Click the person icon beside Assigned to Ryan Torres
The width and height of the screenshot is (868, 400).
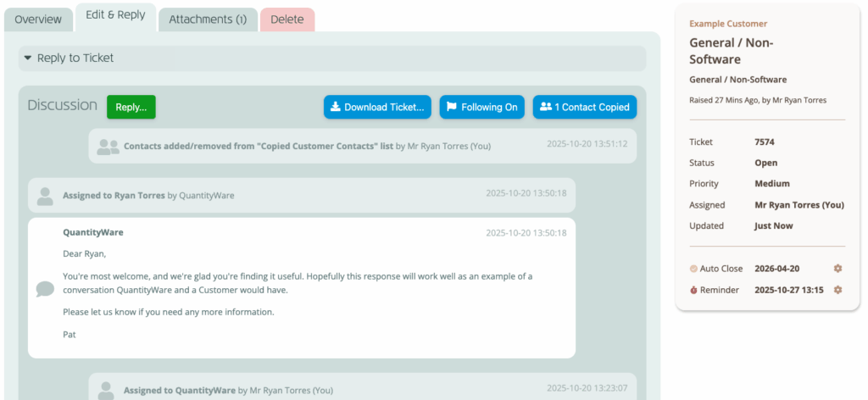(46, 196)
